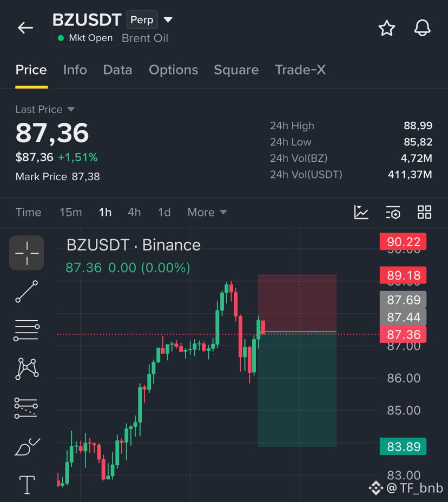Expand the More intervals dropdown
The height and width of the screenshot is (502, 448).
click(207, 212)
